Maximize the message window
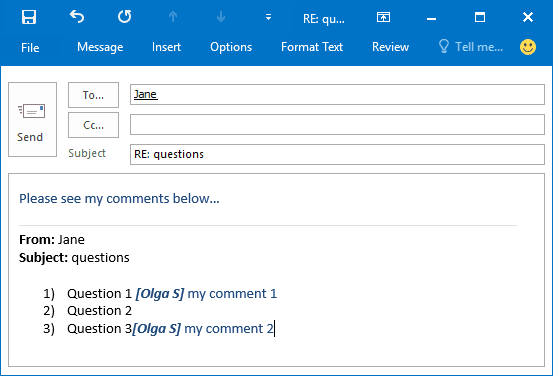This screenshot has width=553, height=376. click(x=480, y=17)
